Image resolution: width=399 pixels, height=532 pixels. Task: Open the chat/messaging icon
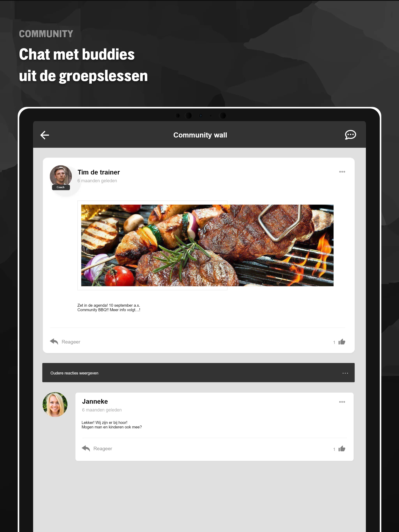(350, 135)
